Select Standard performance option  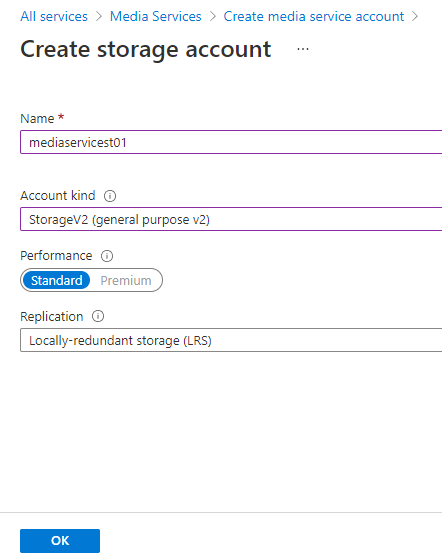(56, 280)
